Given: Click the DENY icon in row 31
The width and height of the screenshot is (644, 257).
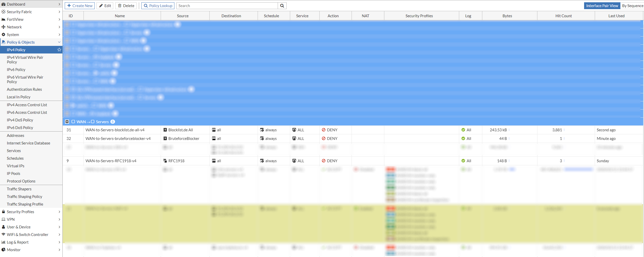Looking at the screenshot, I should (324, 130).
